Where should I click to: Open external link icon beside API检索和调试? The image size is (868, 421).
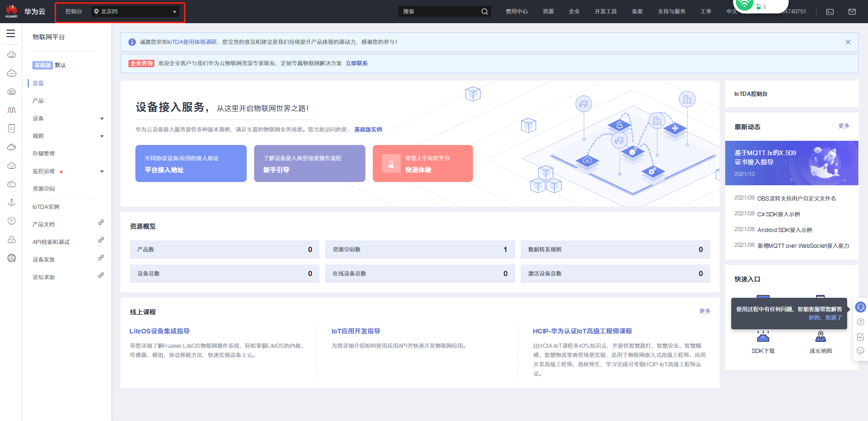coord(101,240)
